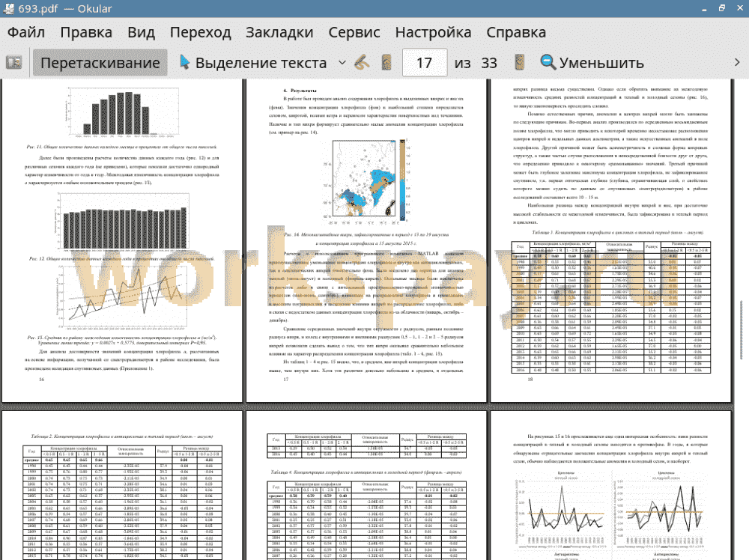
Task: Click the freehand annotation pen icon
Action: click(x=362, y=63)
